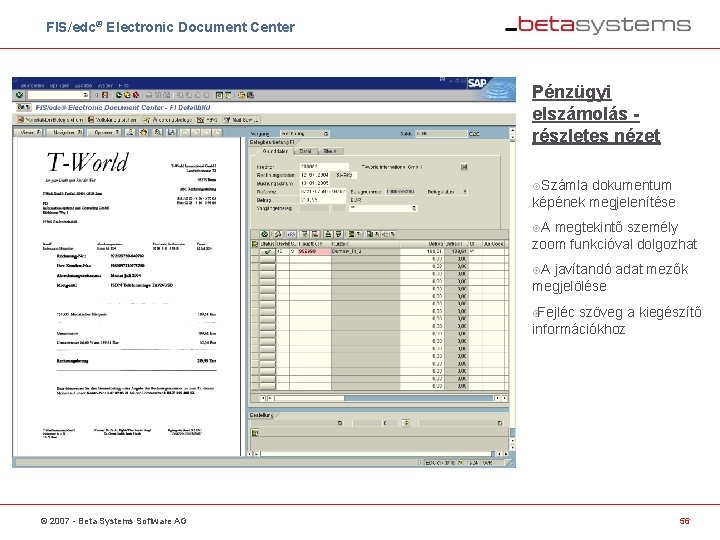720x540 pixels.
Task: Click the green refresh icon in grid toolbar
Action: [x=264, y=234]
